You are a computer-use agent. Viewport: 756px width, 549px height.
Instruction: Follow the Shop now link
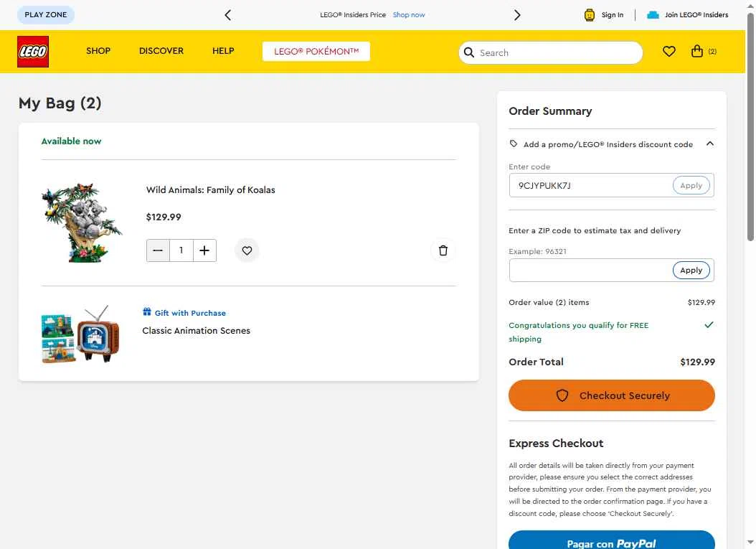pyautogui.click(x=409, y=15)
